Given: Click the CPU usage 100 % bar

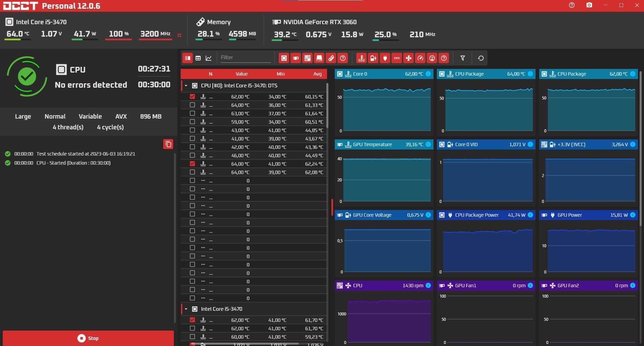Looking at the screenshot, I should [x=119, y=40].
